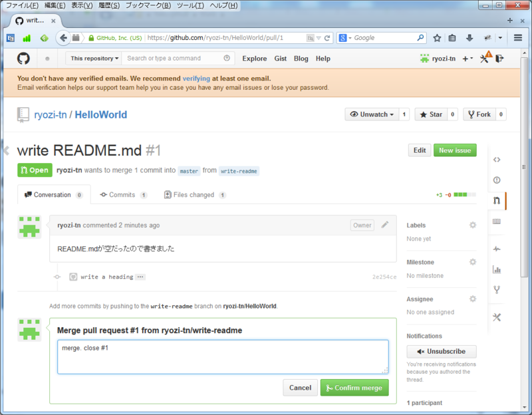Click the browser bookmark star icon
Image resolution: width=532 pixels, height=415 pixels.
pyautogui.click(x=437, y=38)
